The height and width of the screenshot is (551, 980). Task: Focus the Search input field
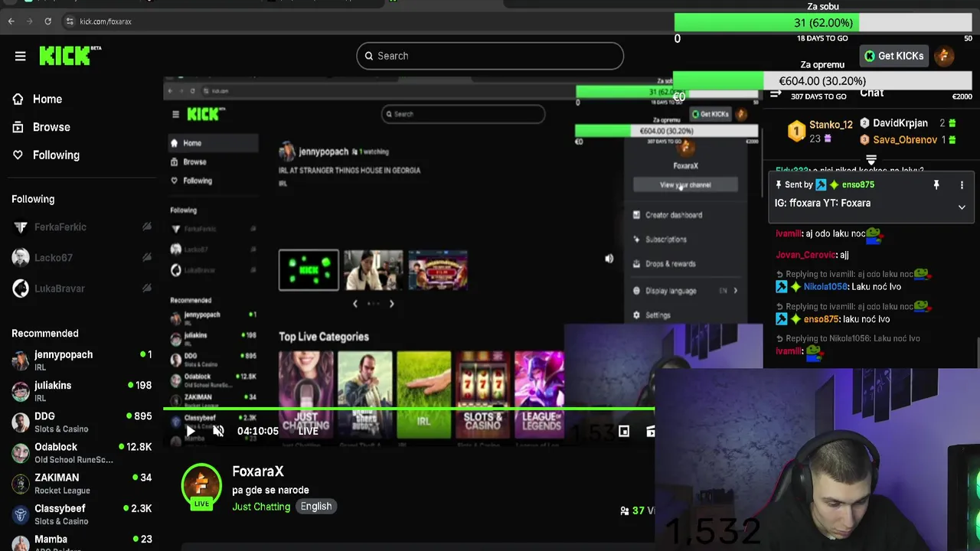(490, 56)
